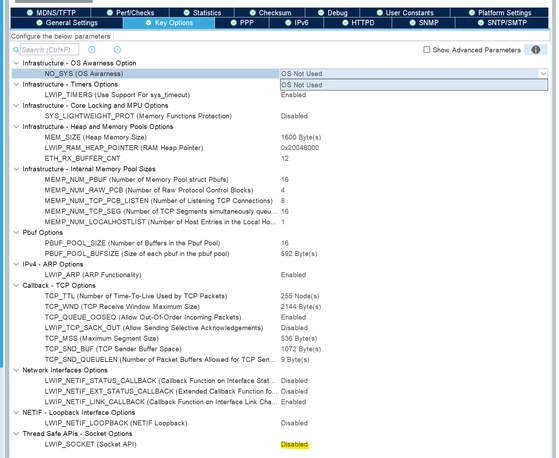Go to previous search result arrow

click(92, 50)
